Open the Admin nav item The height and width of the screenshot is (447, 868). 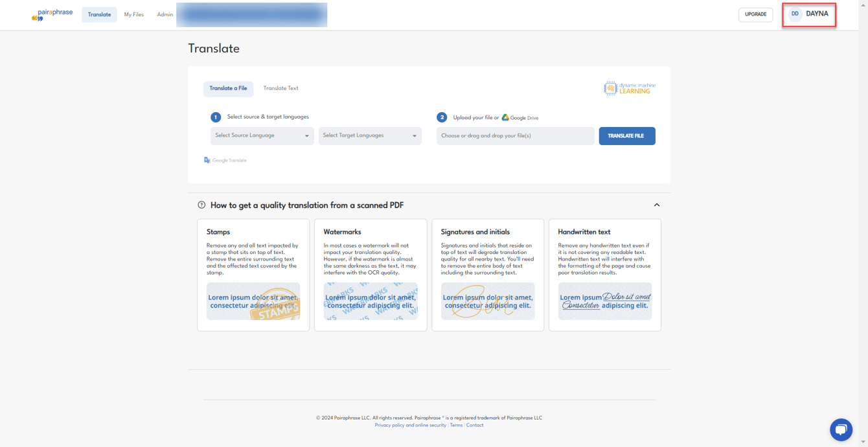click(165, 14)
